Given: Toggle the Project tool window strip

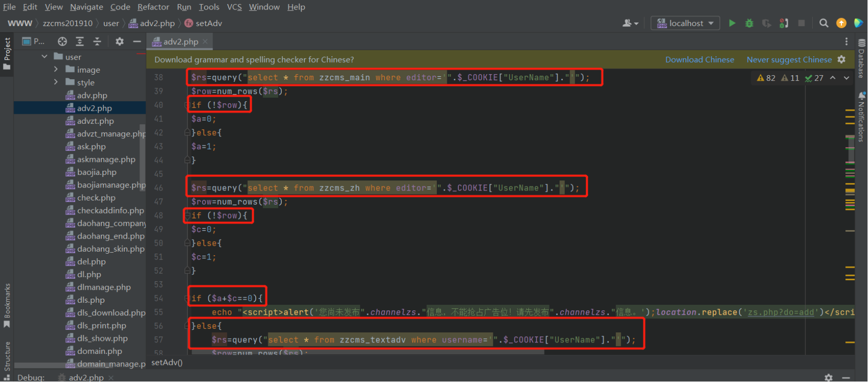Looking at the screenshot, I should [x=7, y=54].
